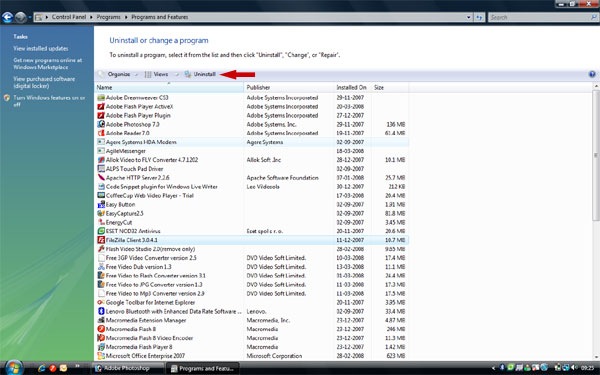Select the Lenovo Bluetooth software icon

coord(101,311)
